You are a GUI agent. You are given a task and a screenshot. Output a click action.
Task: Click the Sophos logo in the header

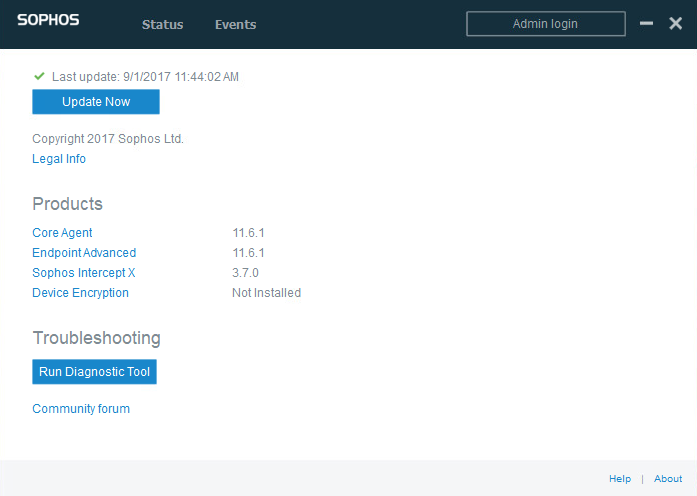(x=48, y=21)
